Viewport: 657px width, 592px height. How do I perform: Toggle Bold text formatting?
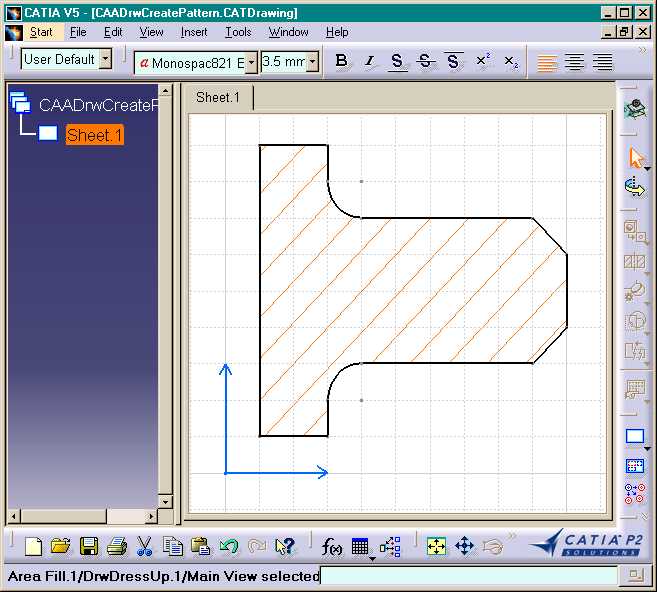pos(341,61)
